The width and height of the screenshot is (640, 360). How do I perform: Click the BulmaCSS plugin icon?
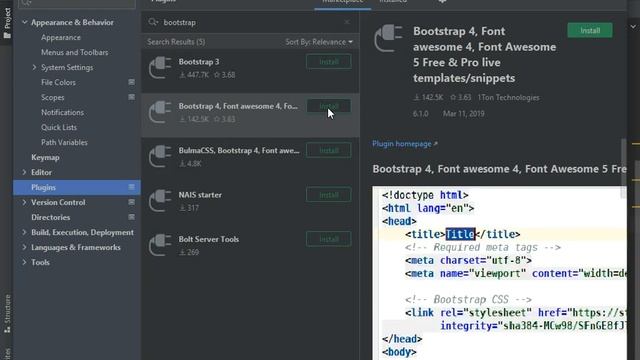[160, 156]
